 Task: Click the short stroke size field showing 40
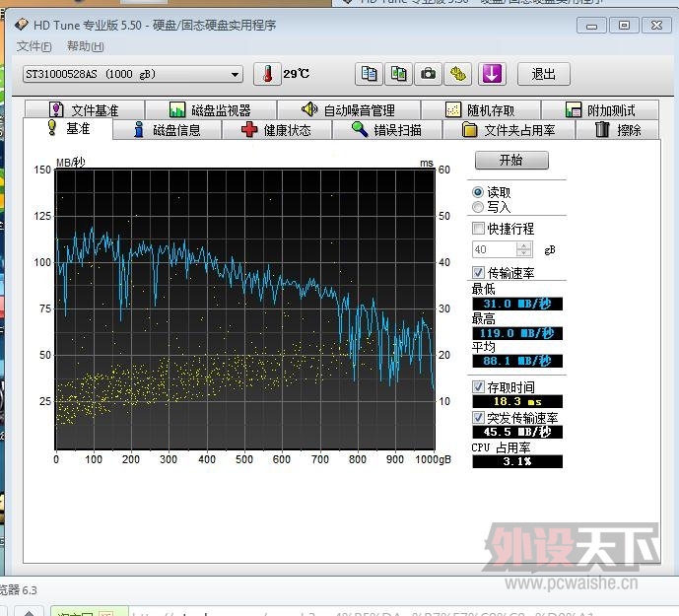tap(495, 249)
